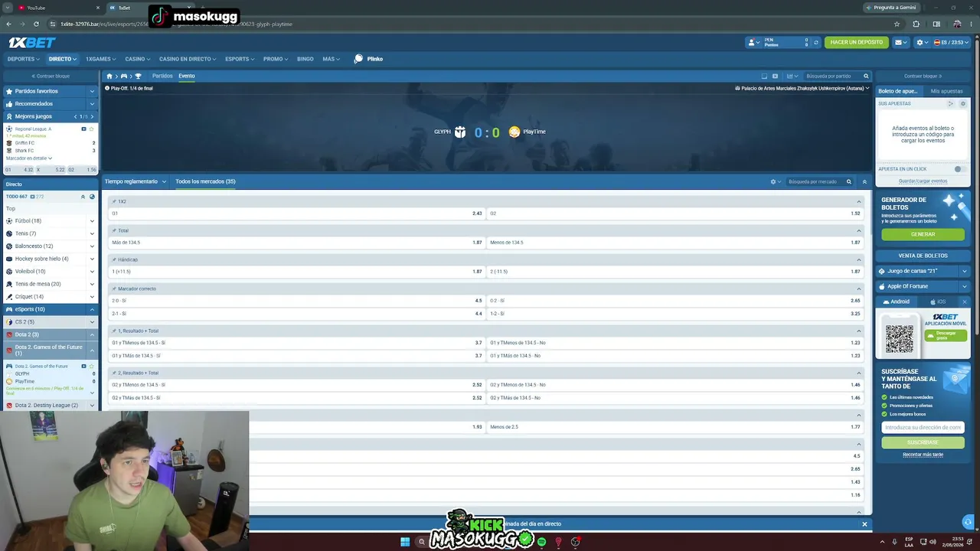Pin the '2, Resultado + Total' market

(x=114, y=373)
